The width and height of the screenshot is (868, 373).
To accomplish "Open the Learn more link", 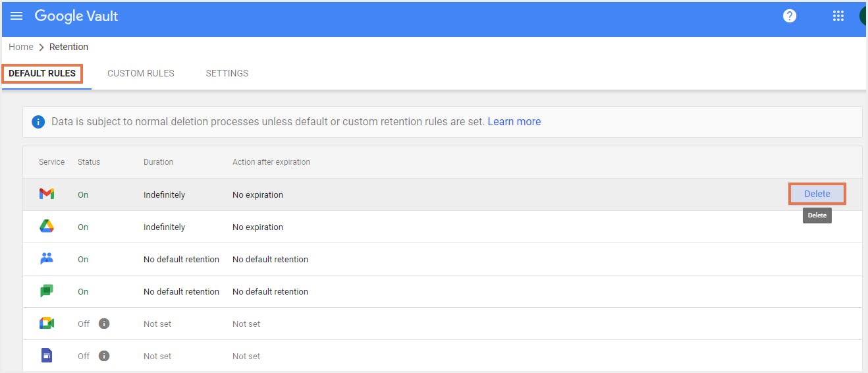I will (514, 122).
